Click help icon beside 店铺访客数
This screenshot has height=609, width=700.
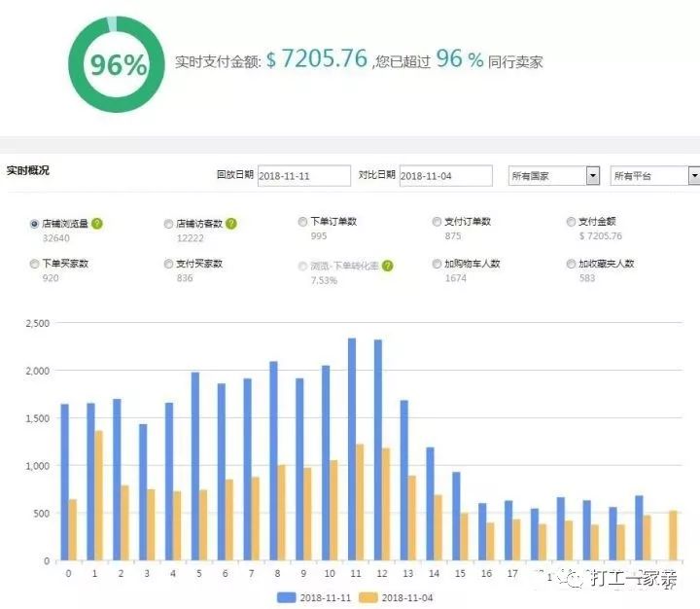point(231,224)
